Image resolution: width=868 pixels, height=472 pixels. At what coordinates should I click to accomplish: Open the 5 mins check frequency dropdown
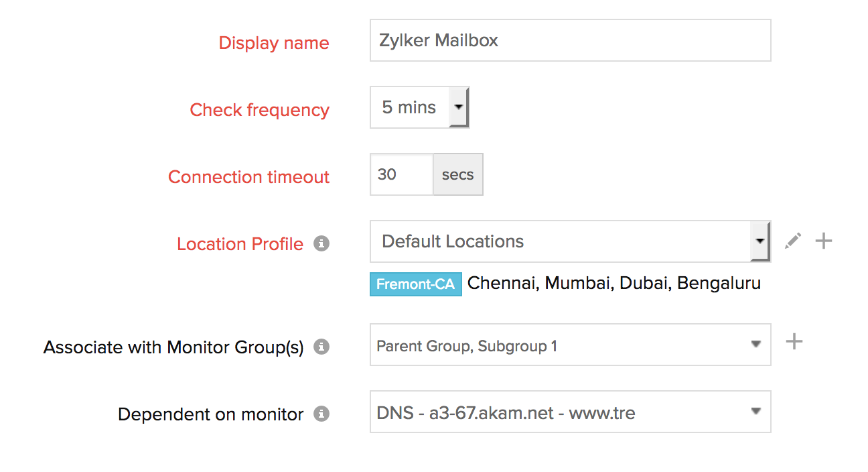pos(410,107)
